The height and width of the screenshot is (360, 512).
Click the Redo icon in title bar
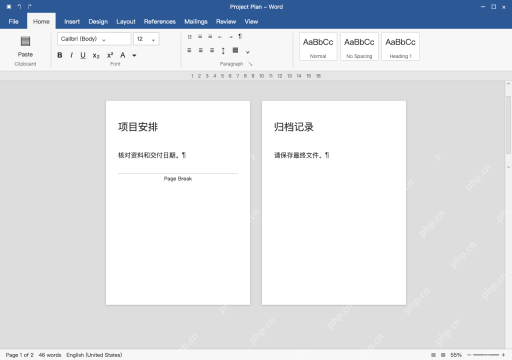click(x=30, y=7)
